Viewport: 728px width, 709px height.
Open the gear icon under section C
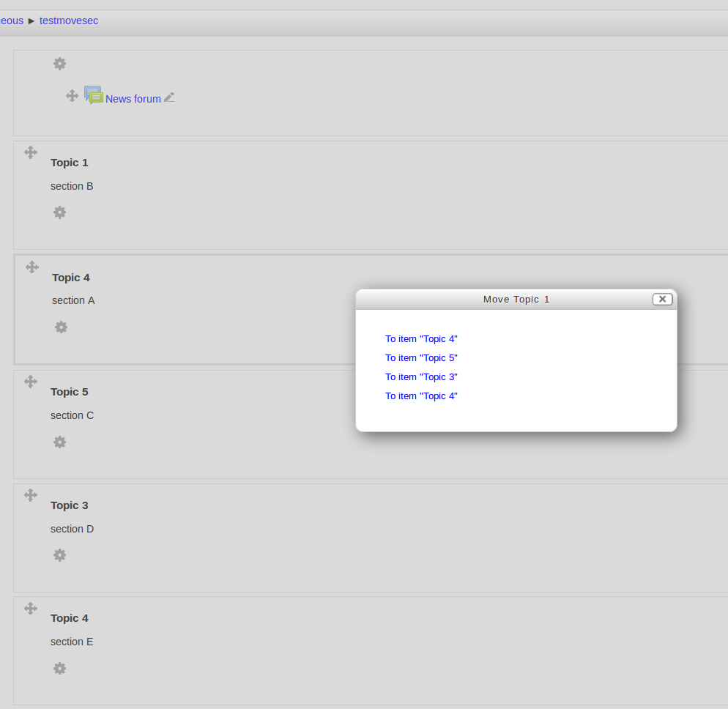click(x=60, y=442)
